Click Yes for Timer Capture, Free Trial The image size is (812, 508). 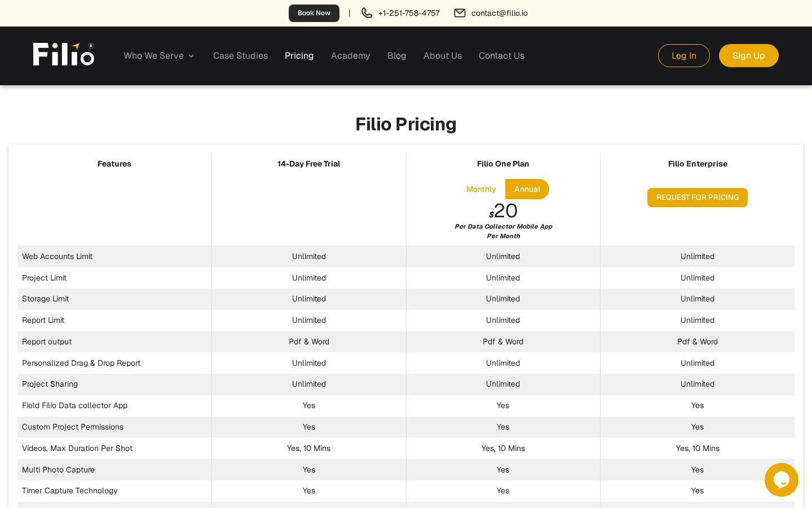click(x=309, y=491)
